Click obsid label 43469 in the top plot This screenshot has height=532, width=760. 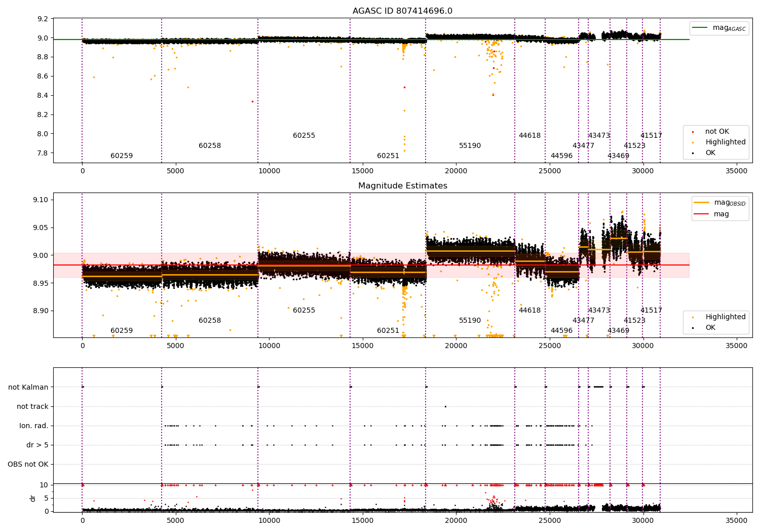click(x=618, y=156)
